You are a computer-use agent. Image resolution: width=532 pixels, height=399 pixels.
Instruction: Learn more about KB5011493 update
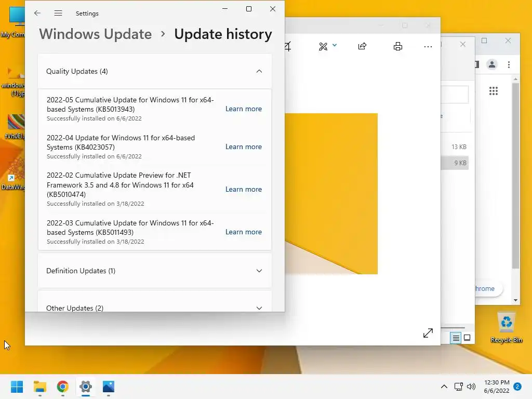coord(244,232)
